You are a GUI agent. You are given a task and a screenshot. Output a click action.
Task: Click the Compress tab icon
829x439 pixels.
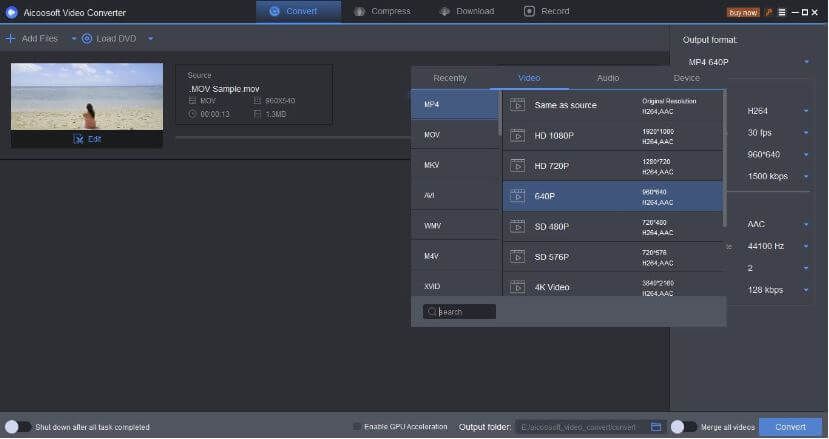coord(360,11)
